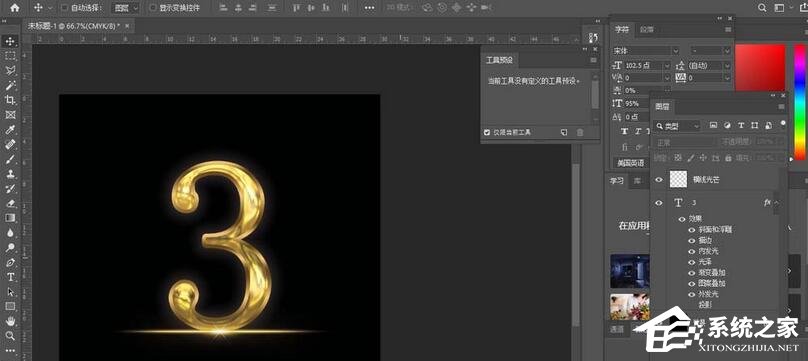The image size is (808, 361).
Task: Open the 图层 auto-select target dropdown
Action: pos(126,8)
